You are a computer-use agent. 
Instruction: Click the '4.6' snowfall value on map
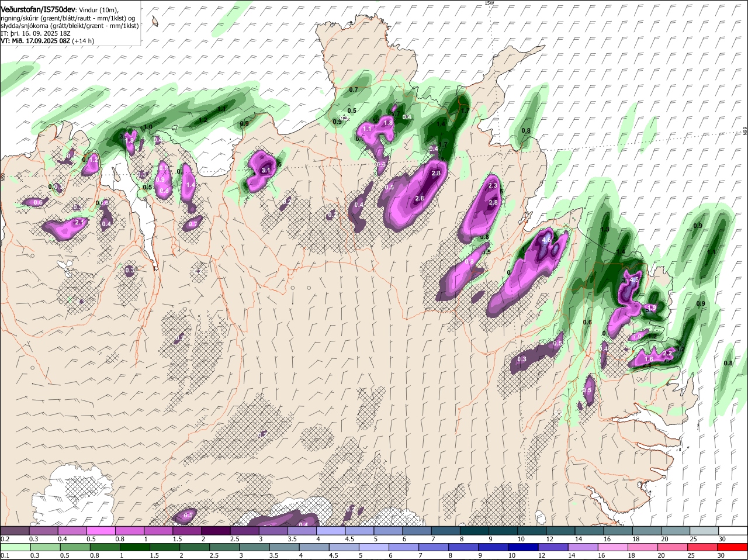[547, 240]
